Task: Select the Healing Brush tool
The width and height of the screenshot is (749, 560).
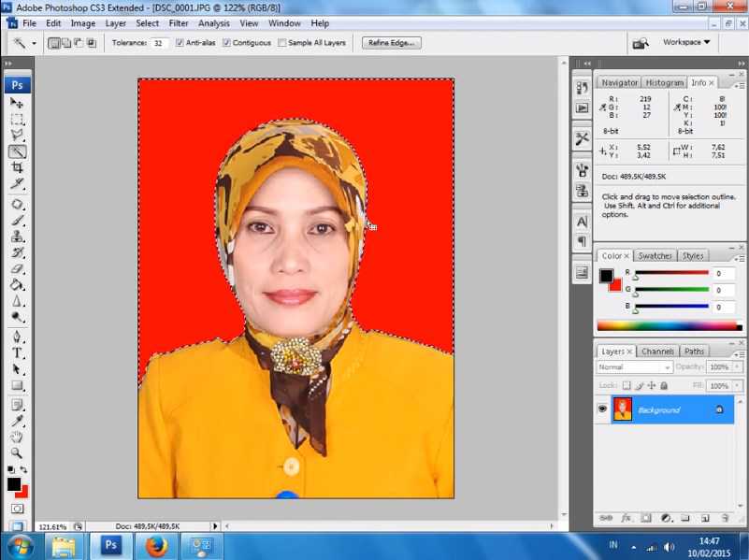Action: (17, 205)
